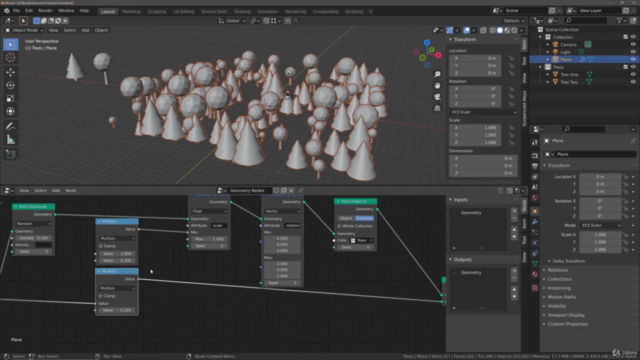The height and width of the screenshot is (360, 640).
Task: Open the outliner filter funnel icon
Action: pos(620,20)
